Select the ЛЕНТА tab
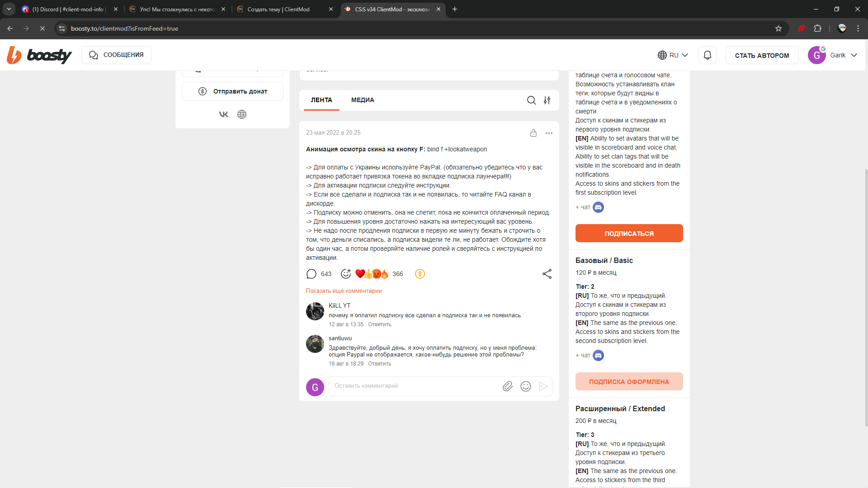868x488 pixels. click(321, 100)
